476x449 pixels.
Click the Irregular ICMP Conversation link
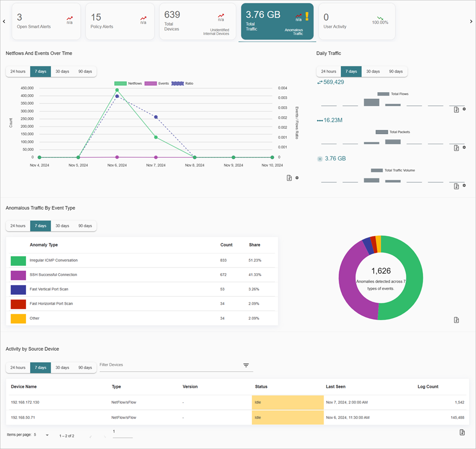[53, 260]
